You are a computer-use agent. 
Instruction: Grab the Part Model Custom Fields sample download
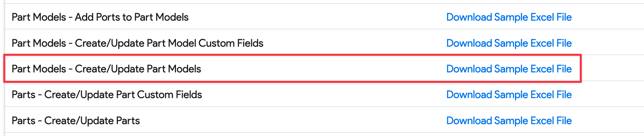509,43
